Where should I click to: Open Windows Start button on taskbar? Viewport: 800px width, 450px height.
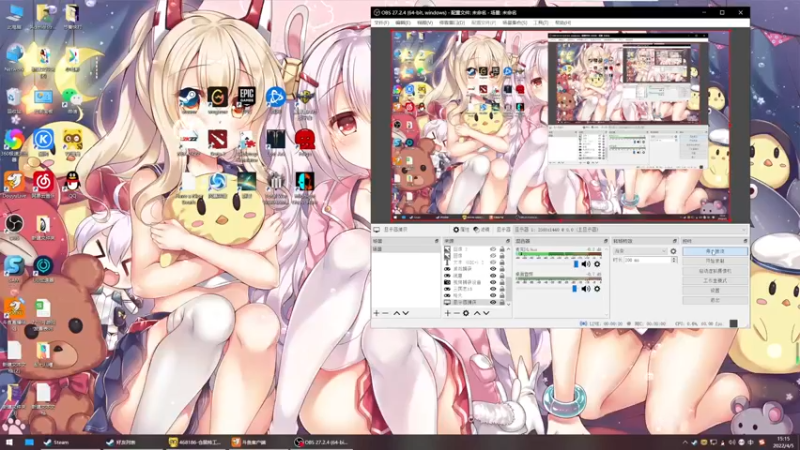pyautogui.click(x=9, y=442)
